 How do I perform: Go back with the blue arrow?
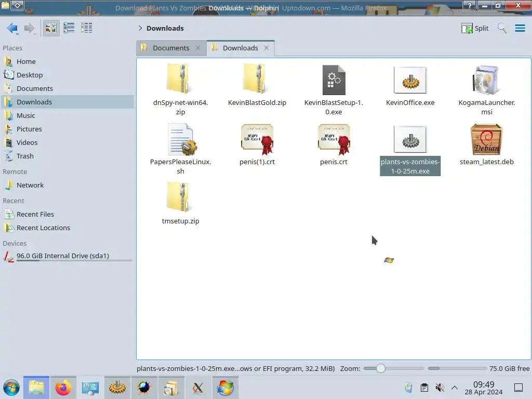(x=12, y=28)
